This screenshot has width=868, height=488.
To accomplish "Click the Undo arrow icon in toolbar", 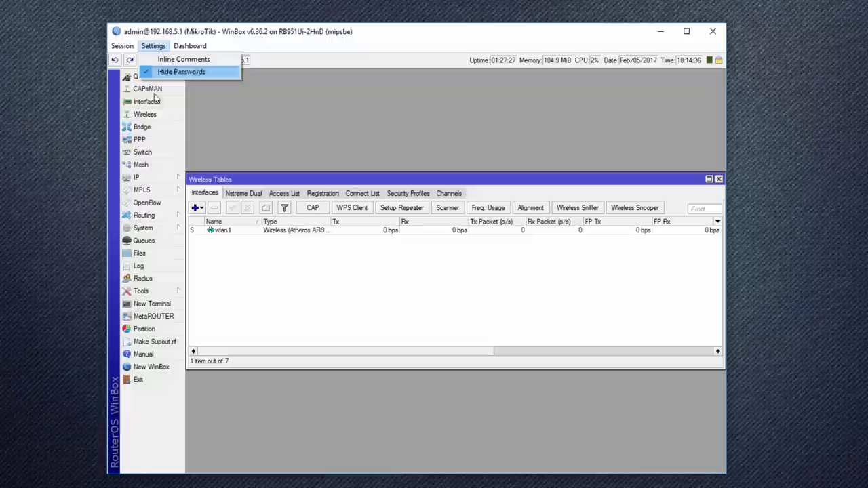I will (115, 60).
